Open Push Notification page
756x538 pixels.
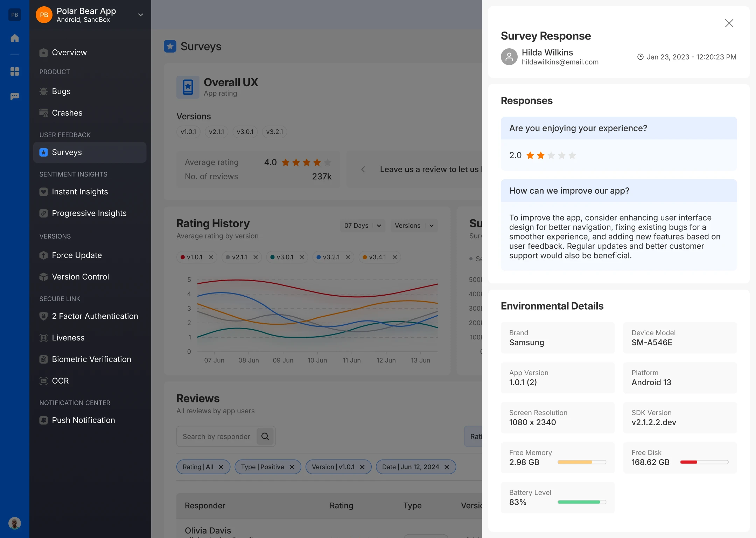pyautogui.click(x=83, y=420)
